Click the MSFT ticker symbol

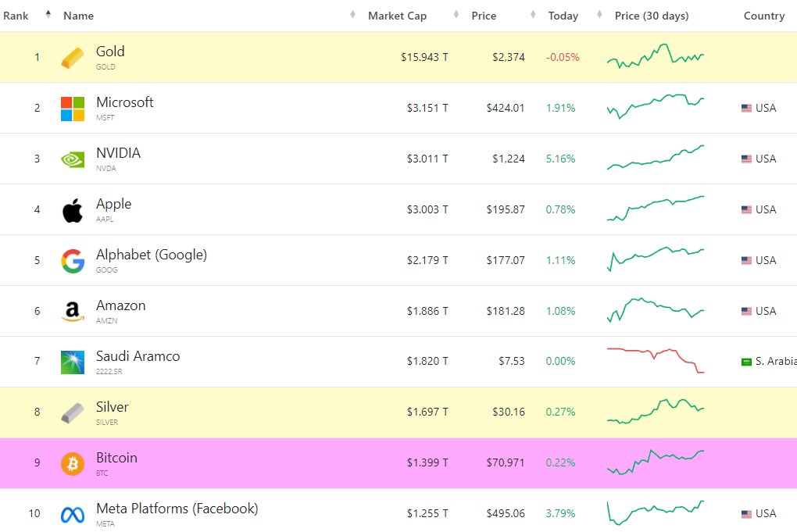(x=105, y=118)
